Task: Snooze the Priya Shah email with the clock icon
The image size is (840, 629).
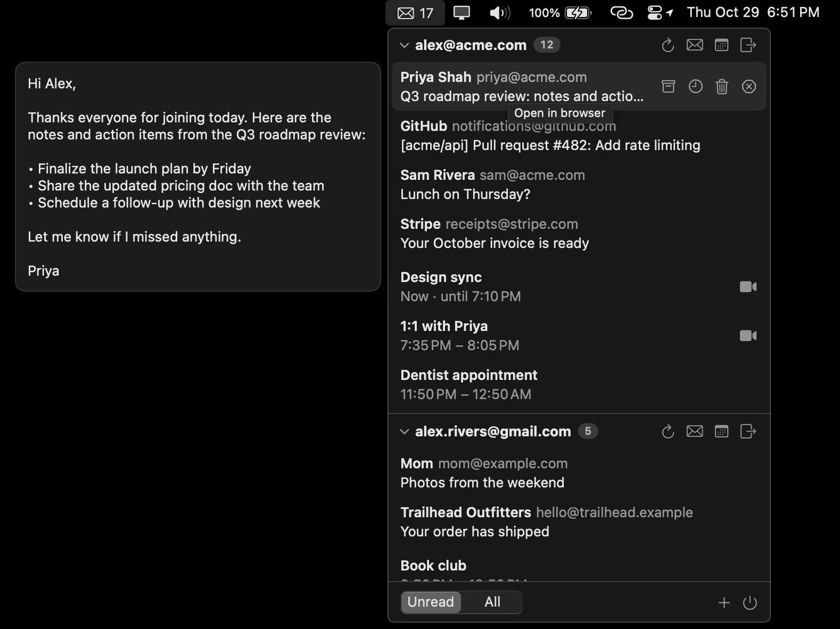Action: tap(695, 86)
